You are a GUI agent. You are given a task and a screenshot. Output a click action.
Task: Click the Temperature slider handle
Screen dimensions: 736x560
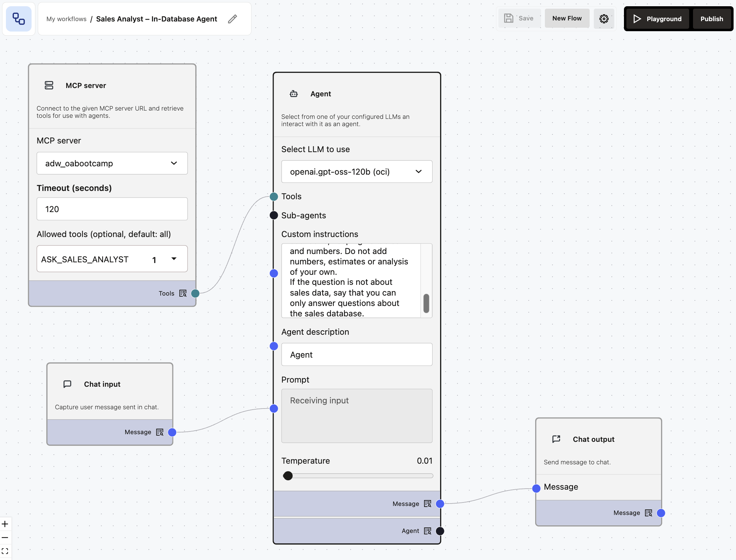pos(288,476)
